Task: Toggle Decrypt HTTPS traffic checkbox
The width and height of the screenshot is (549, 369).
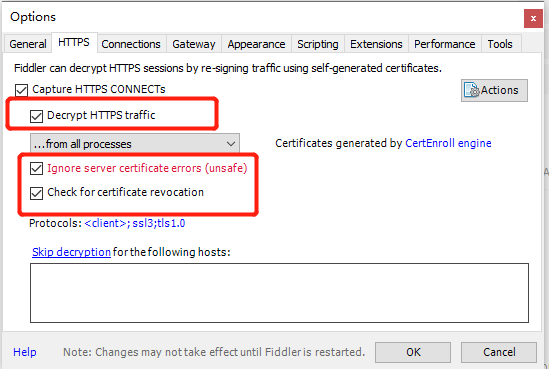Action: [36, 116]
